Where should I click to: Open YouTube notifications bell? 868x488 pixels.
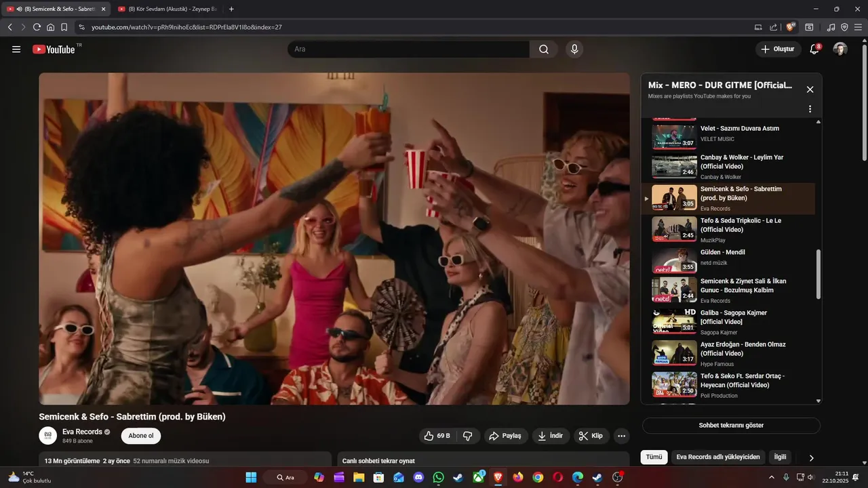tap(815, 49)
